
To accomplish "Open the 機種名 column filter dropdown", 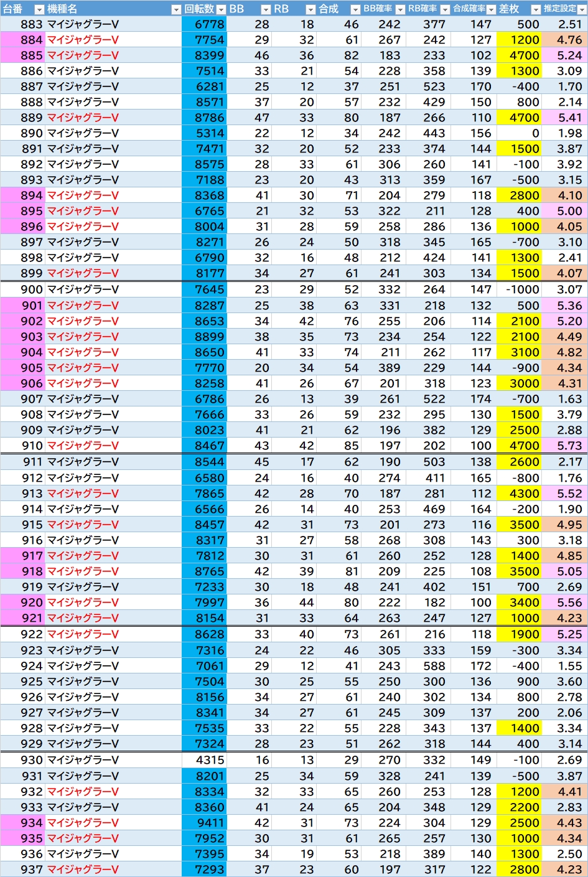I will pyautogui.click(x=176, y=9).
